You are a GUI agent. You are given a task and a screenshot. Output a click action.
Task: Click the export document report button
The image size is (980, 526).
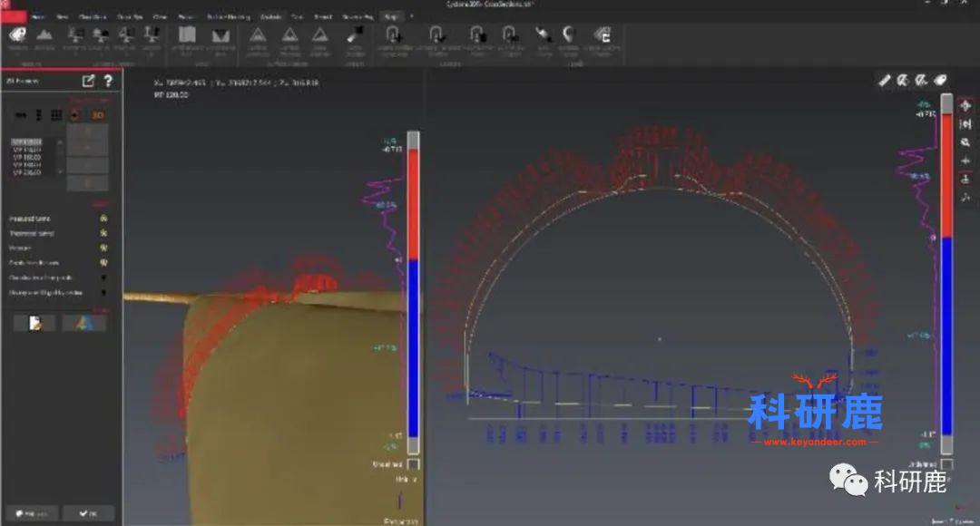click(34, 323)
